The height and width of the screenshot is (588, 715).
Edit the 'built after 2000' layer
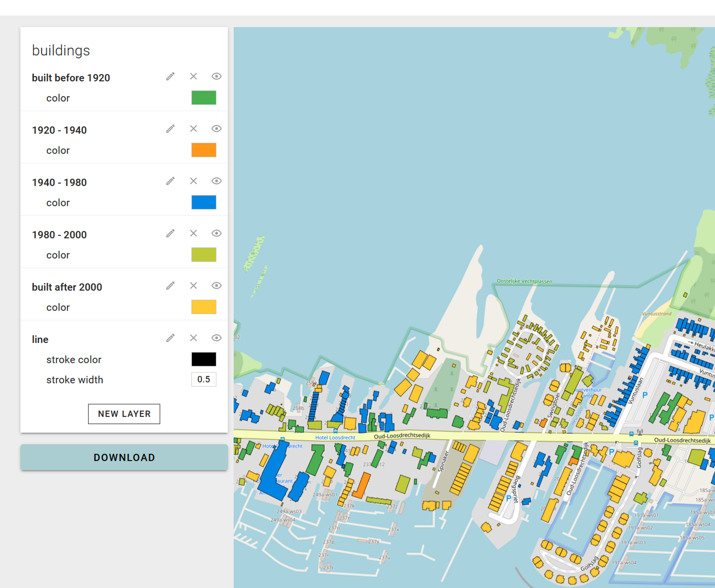pyautogui.click(x=170, y=286)
